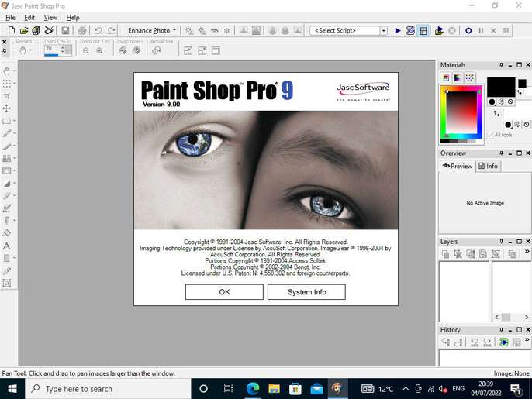Click the Edit Selected Script icon
The height and width of the screenshot is (399, 532).
(x=410, y=31)
